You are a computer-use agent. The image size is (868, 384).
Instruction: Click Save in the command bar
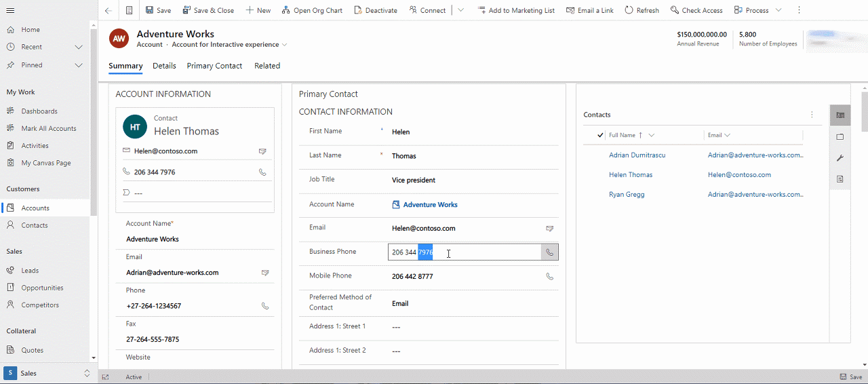(x=158, y=10)
